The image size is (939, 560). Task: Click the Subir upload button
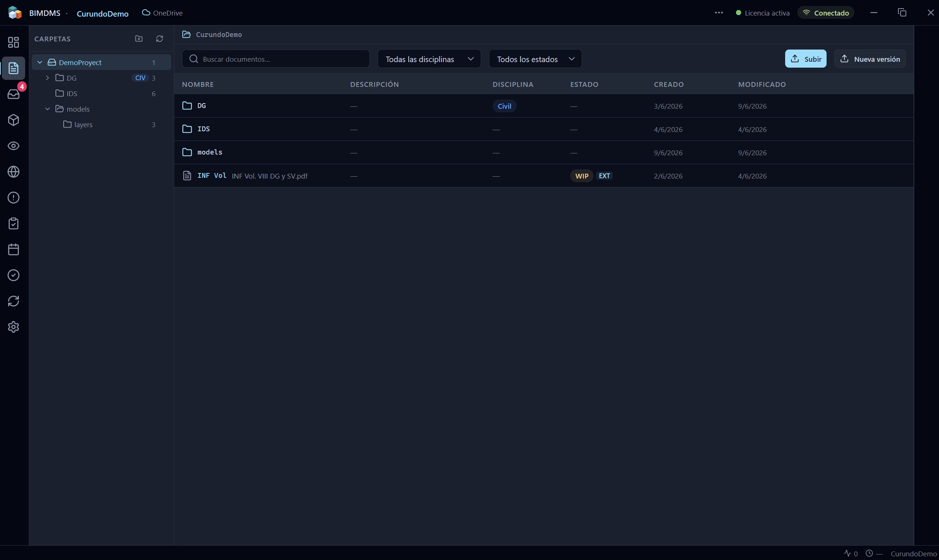[x=806, y=59]
